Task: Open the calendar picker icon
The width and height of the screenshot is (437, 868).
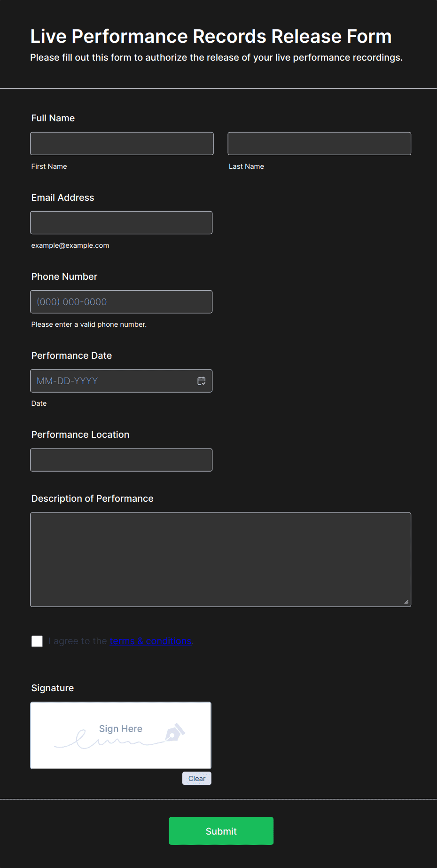Action: (201, 381)
